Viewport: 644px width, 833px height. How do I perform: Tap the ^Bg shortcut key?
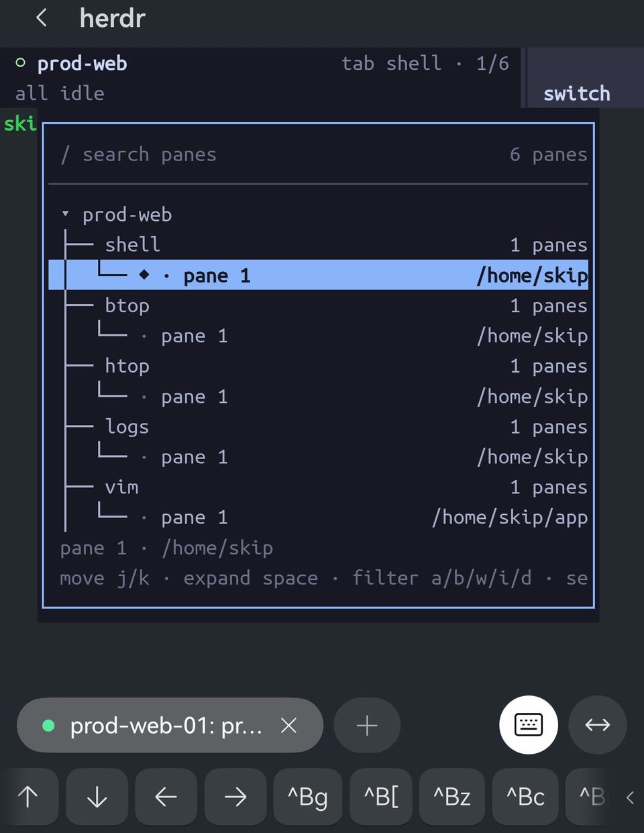[x=308, y=797]
